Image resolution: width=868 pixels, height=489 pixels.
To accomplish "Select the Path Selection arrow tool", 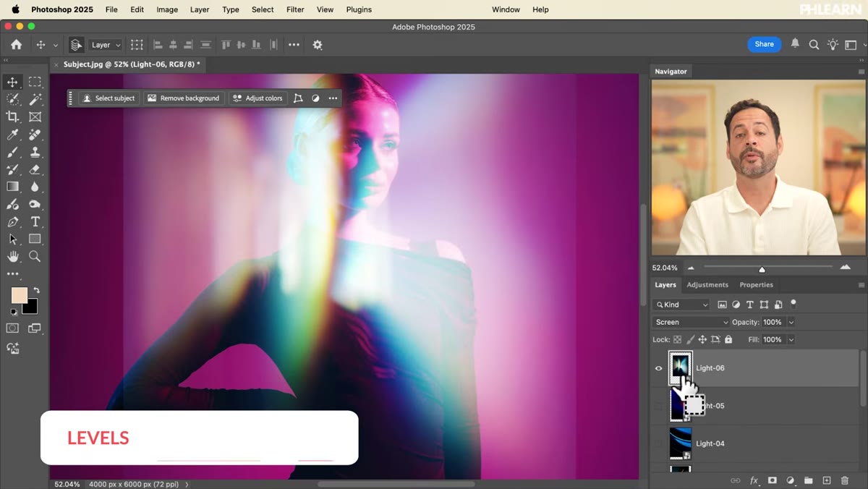I will [12, 239].
